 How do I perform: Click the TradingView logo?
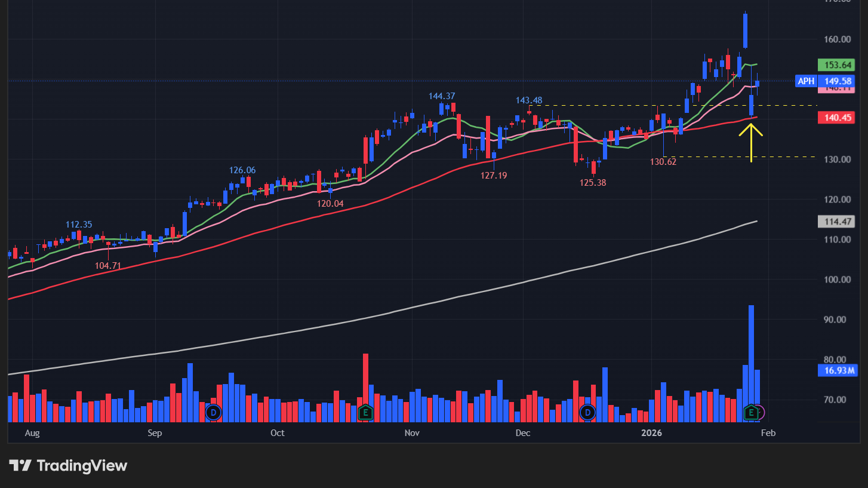(x=68, y=465)
